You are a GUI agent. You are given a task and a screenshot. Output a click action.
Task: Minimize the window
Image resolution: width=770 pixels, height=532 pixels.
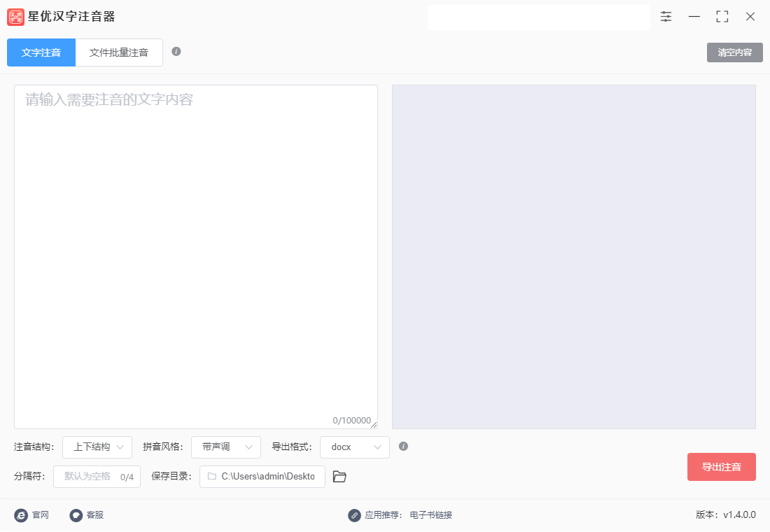[x=694, y=17]
